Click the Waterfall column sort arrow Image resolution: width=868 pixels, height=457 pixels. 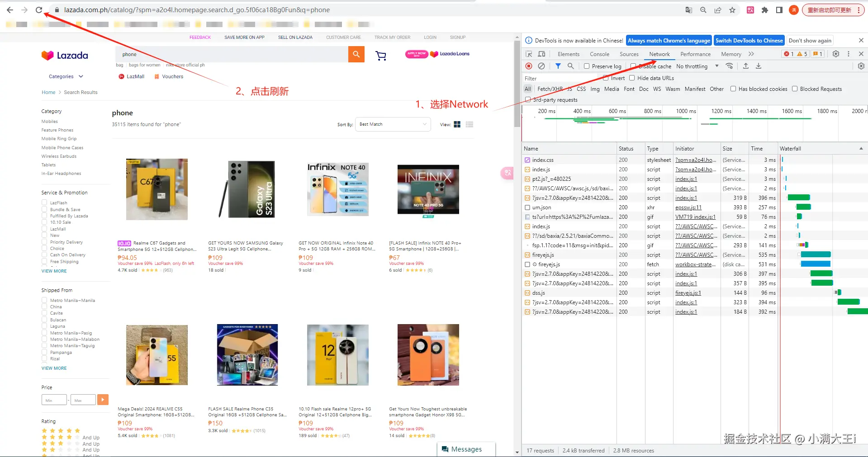click(x=861, y=148)
